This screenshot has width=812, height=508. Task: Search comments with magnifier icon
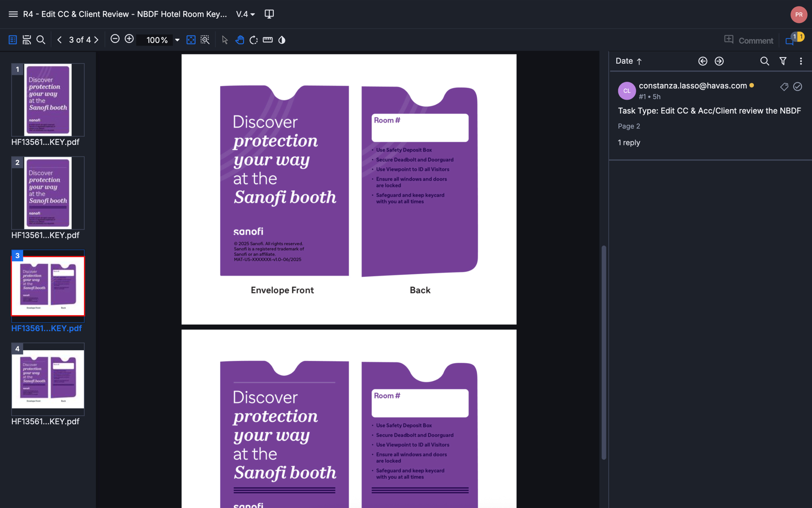click(x=764, y=61)
